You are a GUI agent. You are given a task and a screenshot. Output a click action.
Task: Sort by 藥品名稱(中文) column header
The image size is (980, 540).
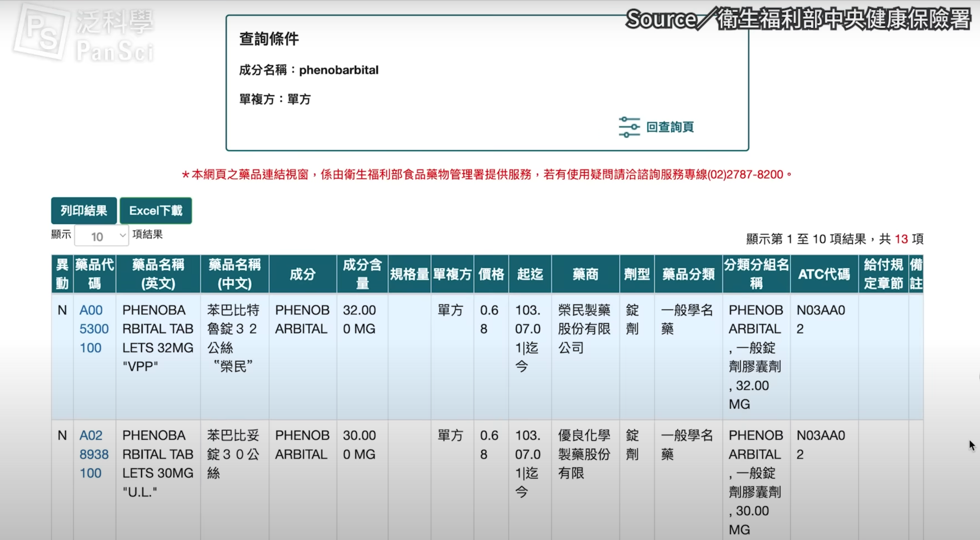click(234, 274)
